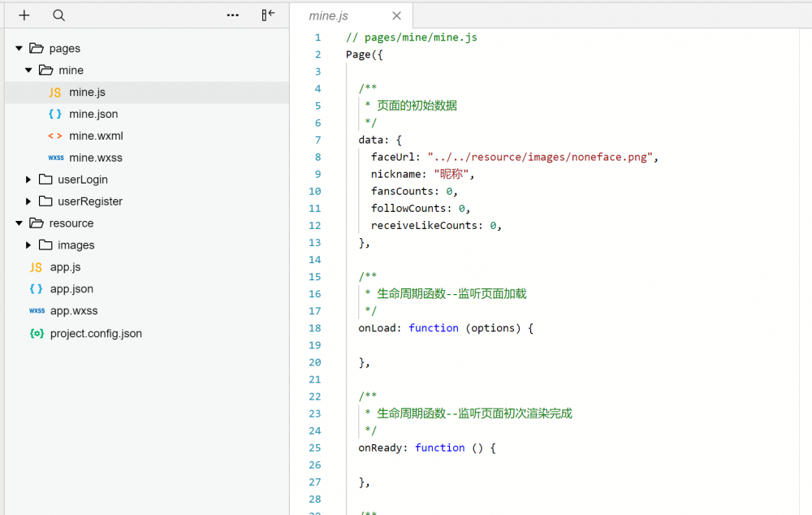Open search with the magnifier icon
The image size is (812, 515).
pos(58,15)
